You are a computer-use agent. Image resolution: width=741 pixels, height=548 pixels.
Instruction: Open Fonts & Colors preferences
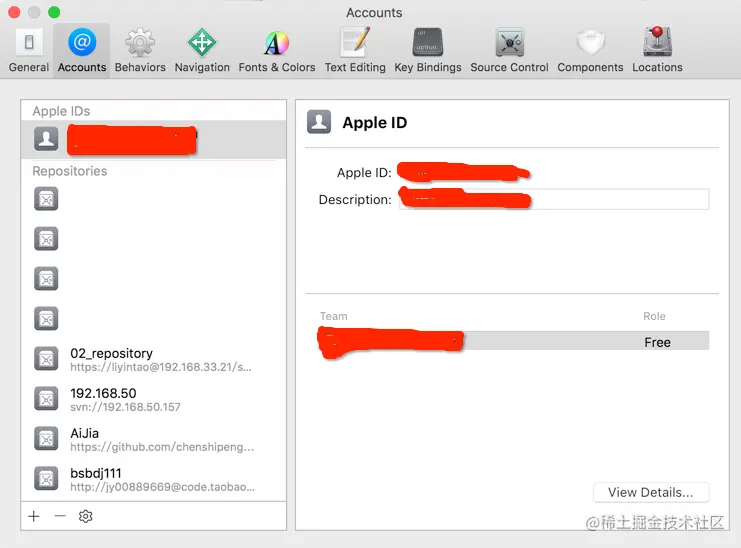tap(276, 51)
